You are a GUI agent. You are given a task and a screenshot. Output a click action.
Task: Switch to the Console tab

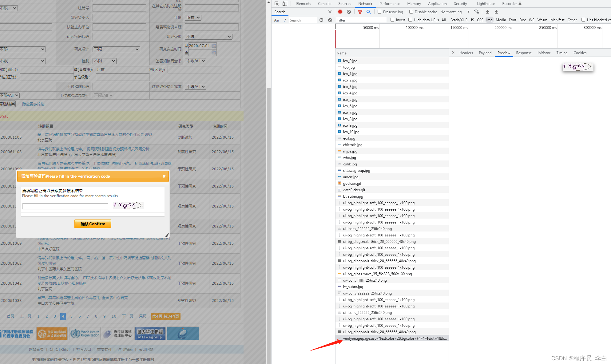[x=324, y=4]
